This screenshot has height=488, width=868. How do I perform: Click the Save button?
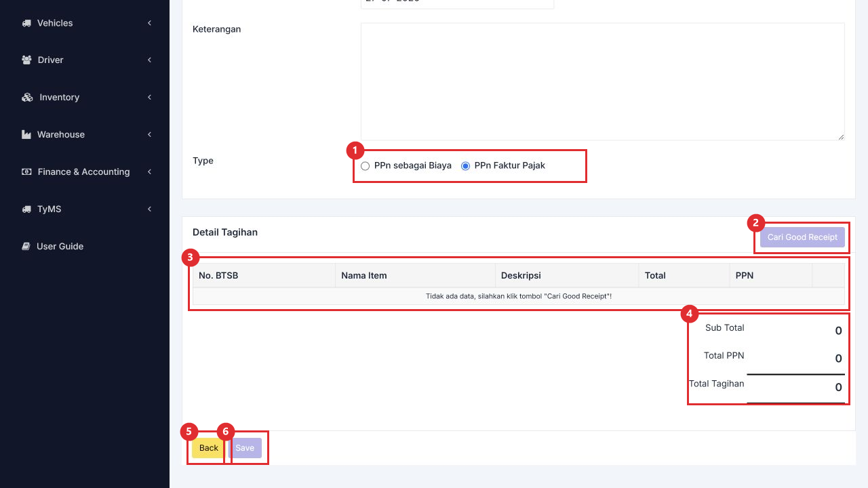[245, 448]
